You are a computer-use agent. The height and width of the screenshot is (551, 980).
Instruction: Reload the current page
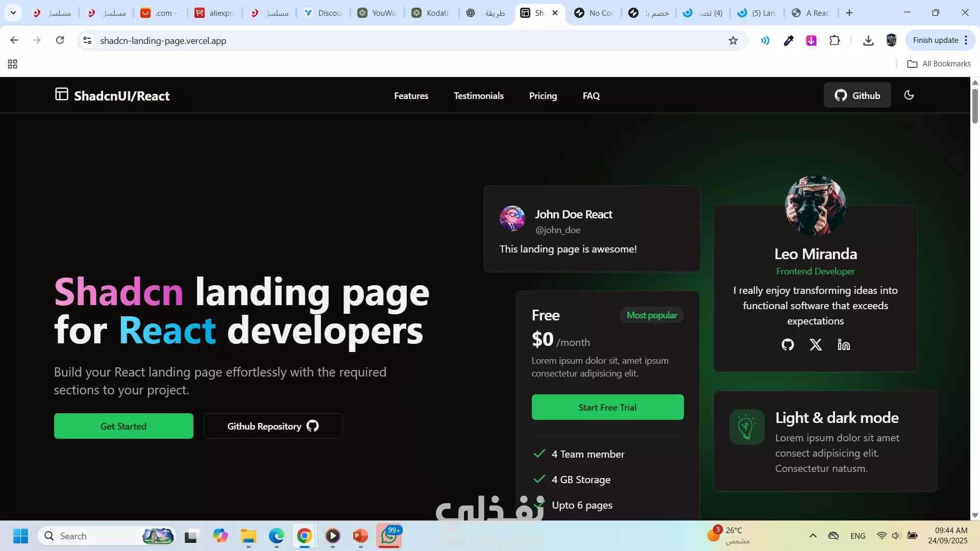click(x=60, y=40)
